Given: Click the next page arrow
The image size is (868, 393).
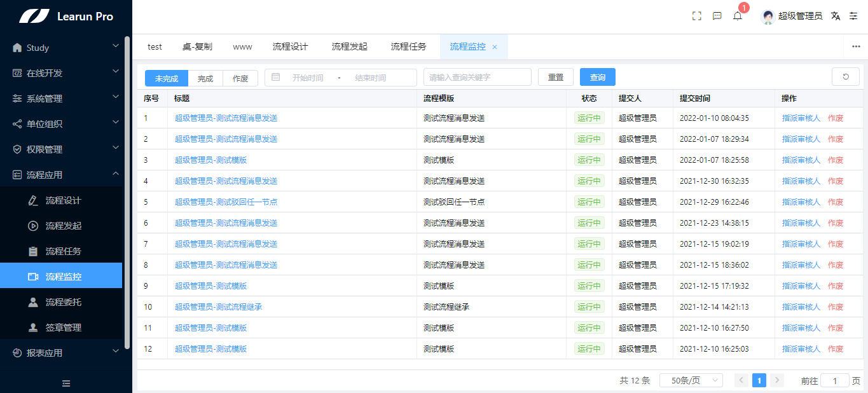Looking at the screenshot, I should (x=777, y=380).
